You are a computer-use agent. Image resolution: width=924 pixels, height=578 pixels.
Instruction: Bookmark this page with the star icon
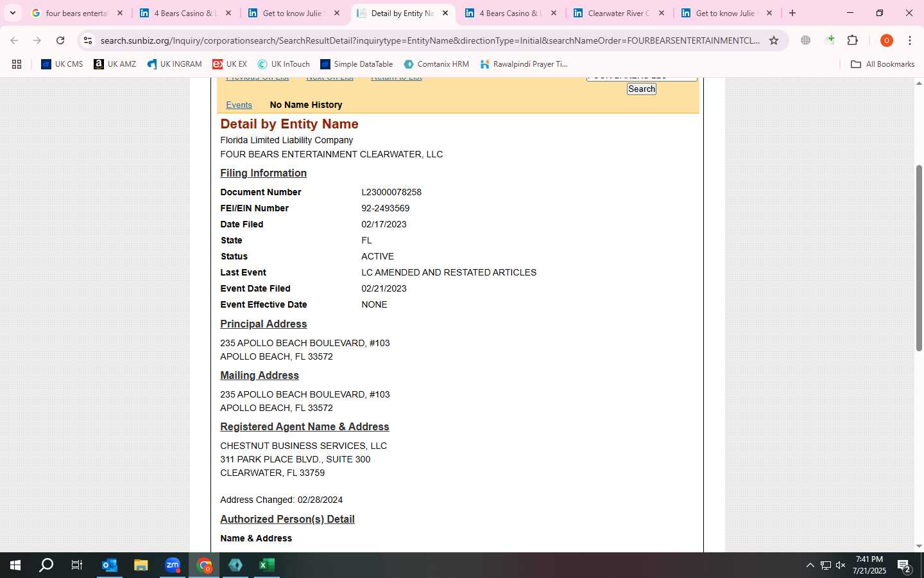[x=774, y=40]
